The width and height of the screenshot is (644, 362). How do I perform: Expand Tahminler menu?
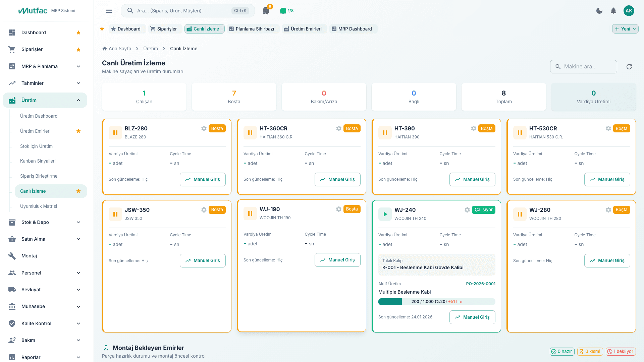(x=45, y=83)
